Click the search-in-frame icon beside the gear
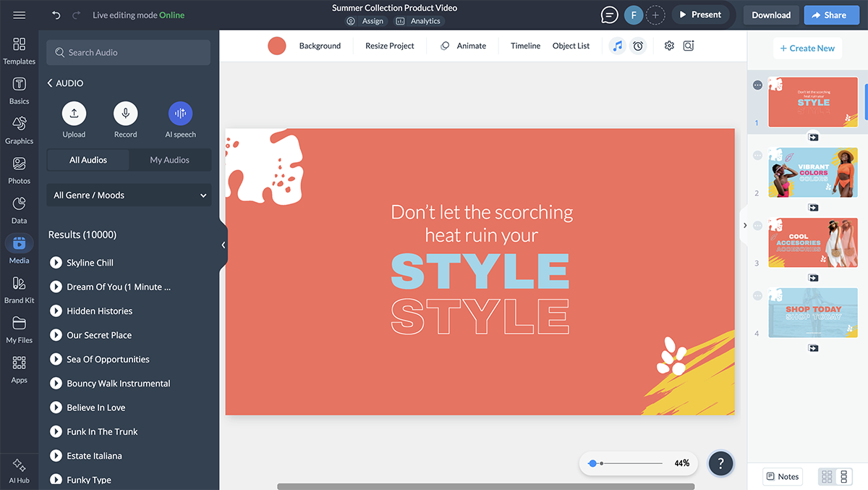 tap(689, 46)
